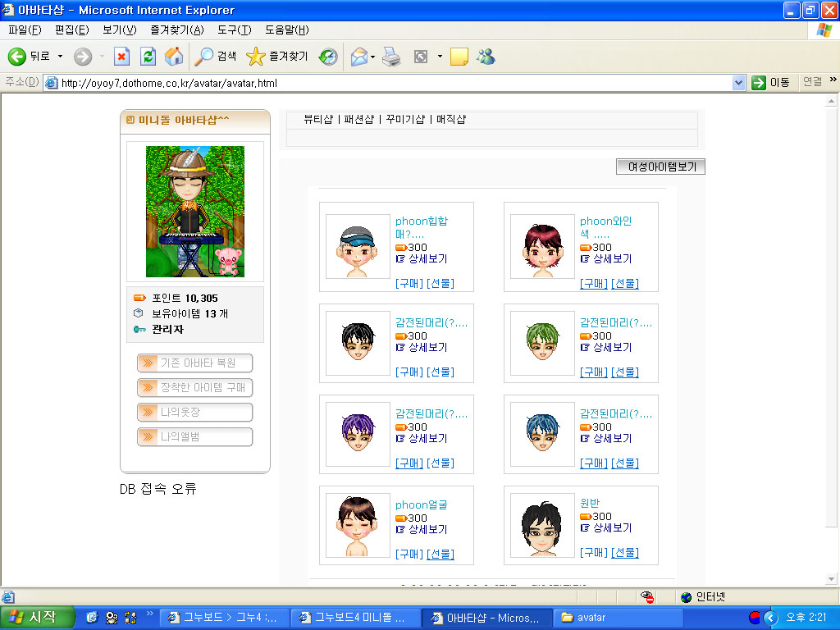840x630 pixels.
Task: Expand the Mail button dropdown arrow
Action: 373,57
